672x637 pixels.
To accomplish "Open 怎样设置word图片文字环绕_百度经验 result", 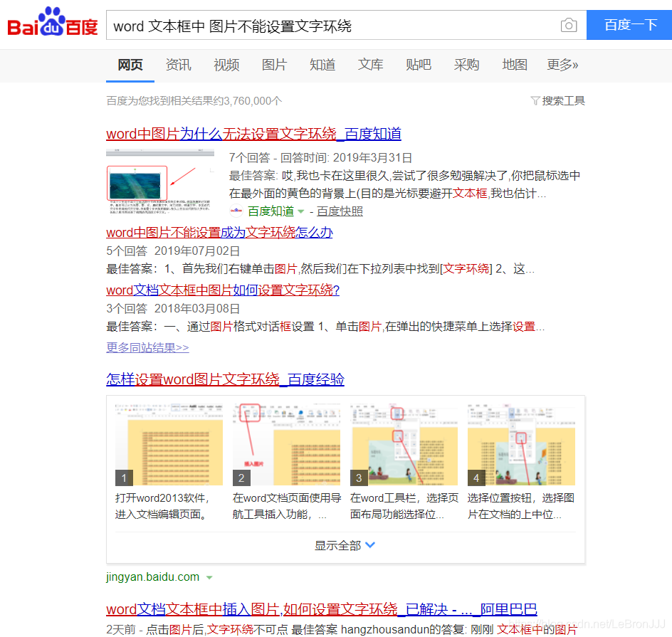I will 226,379.
